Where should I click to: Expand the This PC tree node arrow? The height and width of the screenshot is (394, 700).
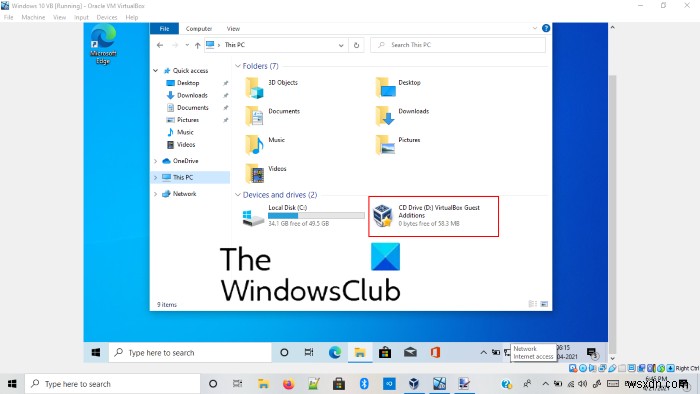pyautogui.click(x=155, y=178)
